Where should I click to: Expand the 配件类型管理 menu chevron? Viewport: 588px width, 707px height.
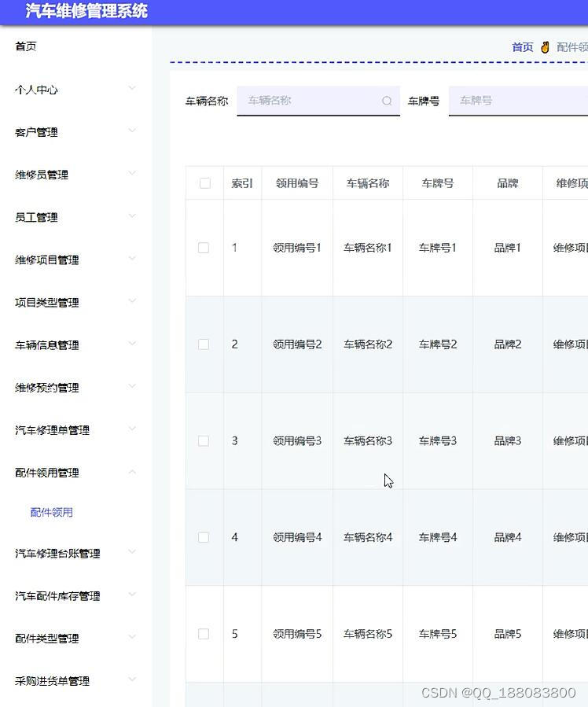132,637
